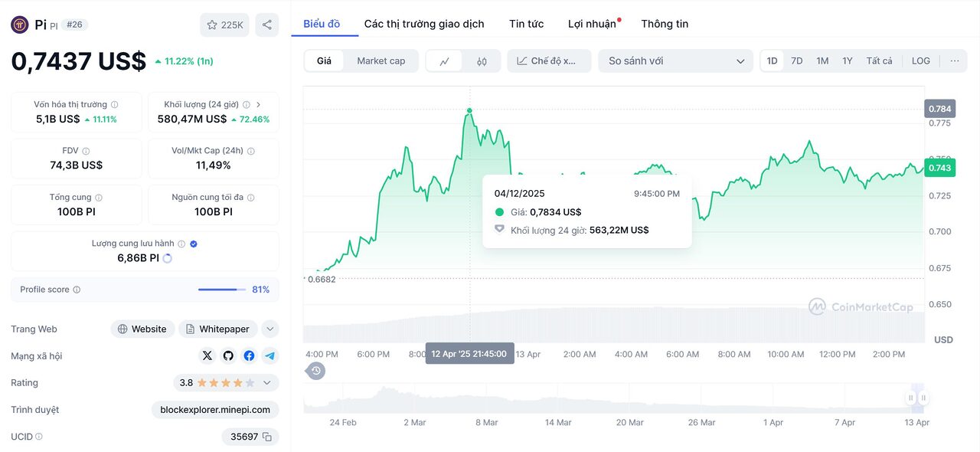Viewport: 980px width, 452px height.
Task: Click the UCID info icon
Action: pos(39,437)
